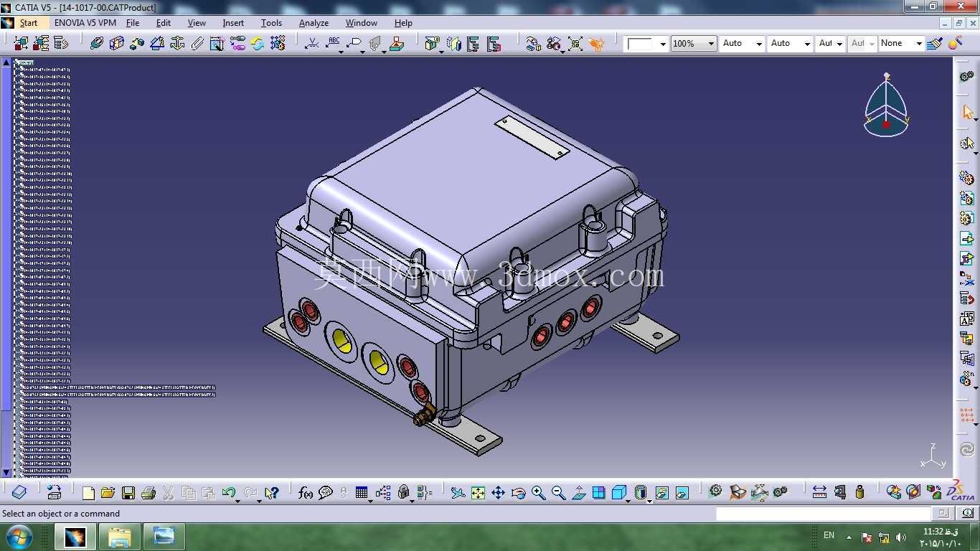Click the Explode icon in top toolbar
Image resolution: width=980 pixels, height=551 pixels.
575,44
